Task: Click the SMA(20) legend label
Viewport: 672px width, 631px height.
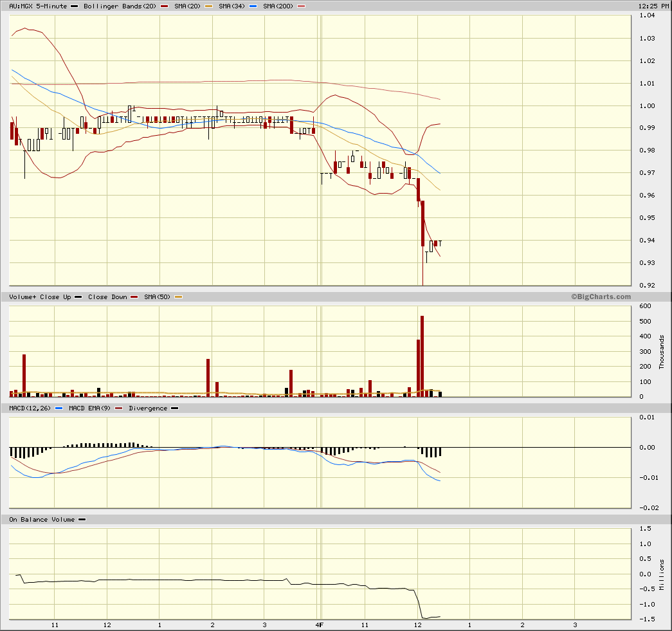Action: 187,6
